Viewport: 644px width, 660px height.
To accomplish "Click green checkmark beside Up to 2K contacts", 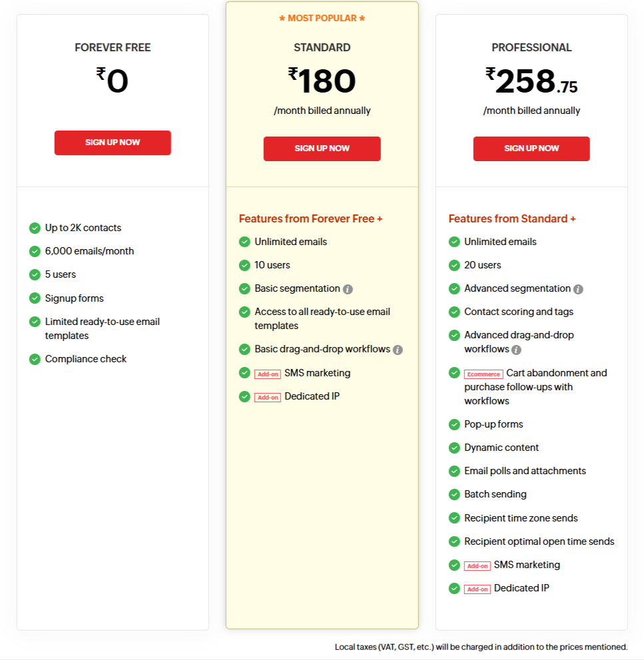I will click(x=35, y=228).
